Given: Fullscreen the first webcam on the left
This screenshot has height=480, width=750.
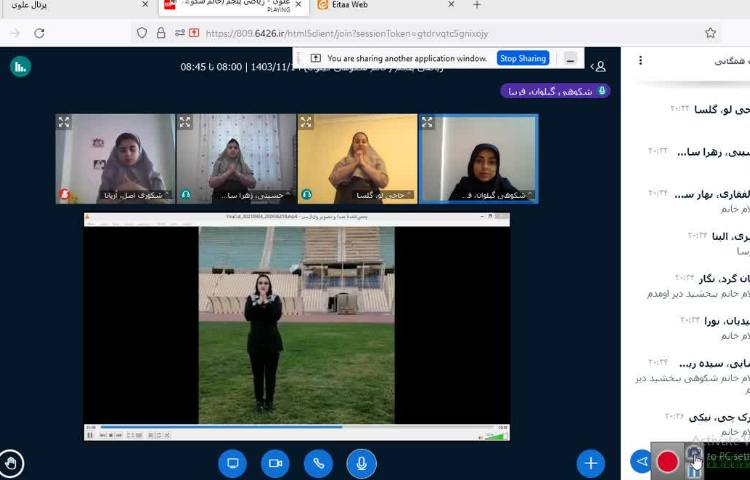Looking at the screenshot, I should pyautogui.click(x=64, y=122).
